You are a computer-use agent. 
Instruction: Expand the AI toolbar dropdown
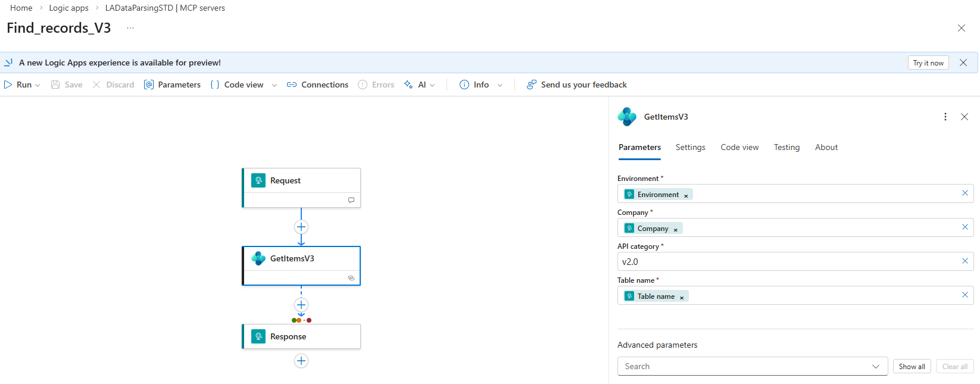point(432,85)
